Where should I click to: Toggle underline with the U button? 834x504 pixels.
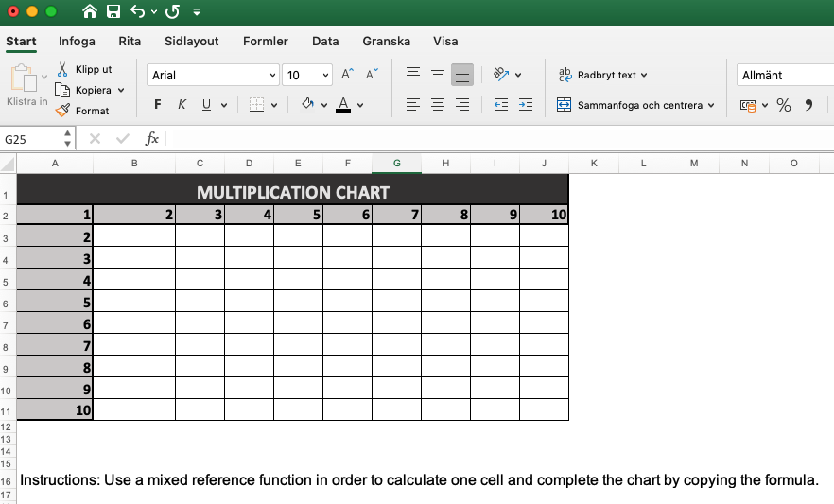click(206, 105)
